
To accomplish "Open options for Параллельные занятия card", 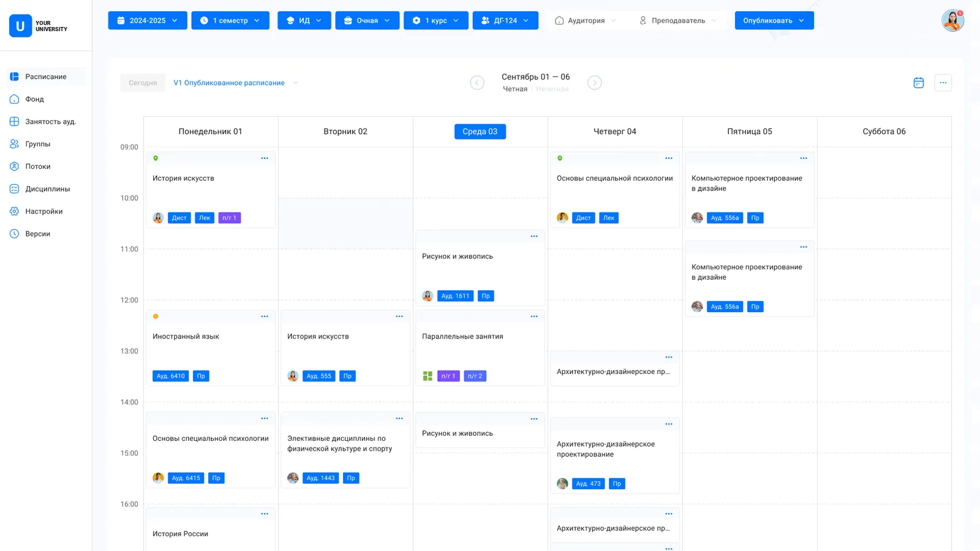I will coord(534,317).
